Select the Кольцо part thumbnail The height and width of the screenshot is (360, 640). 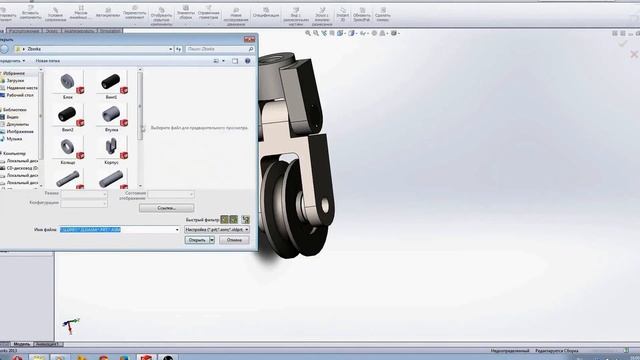coord(68,150)
